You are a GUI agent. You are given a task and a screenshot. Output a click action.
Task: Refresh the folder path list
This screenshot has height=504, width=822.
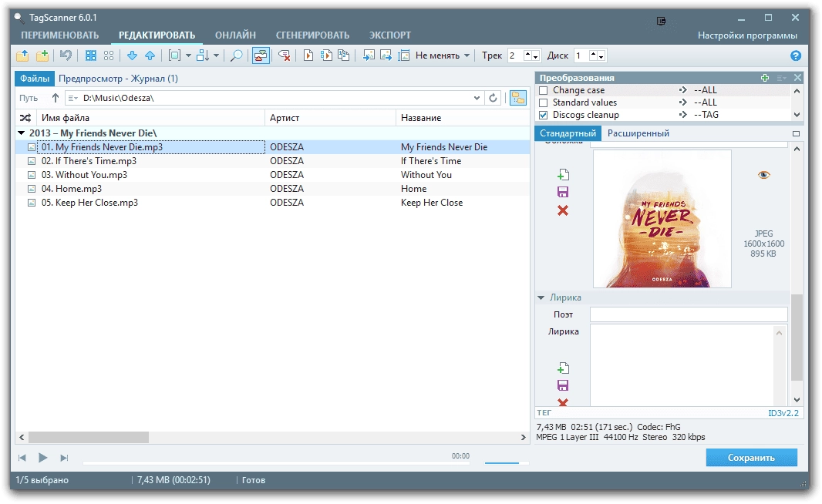coord(493,98)
